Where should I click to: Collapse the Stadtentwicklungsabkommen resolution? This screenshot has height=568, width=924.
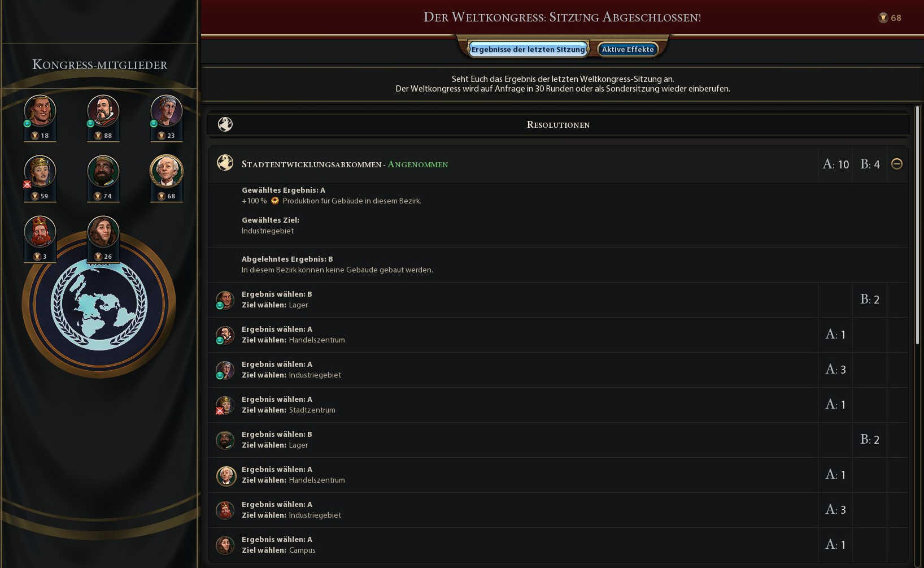pyautogui.click(x=897, y=164)
